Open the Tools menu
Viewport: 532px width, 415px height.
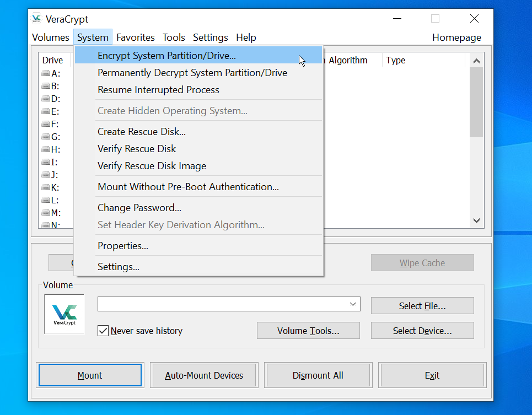pos(174,37)
